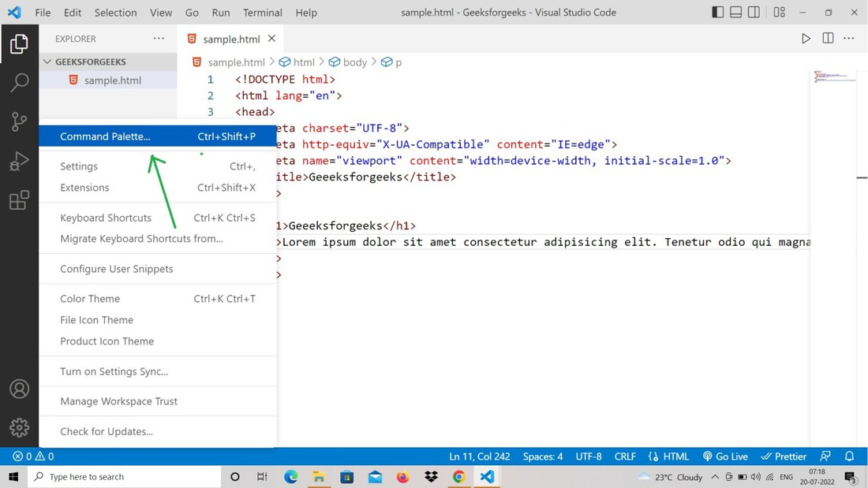Screen dimensions: 868x488
Task: Choose Color Theme in the menu
Action: click(x=90, y=299)
